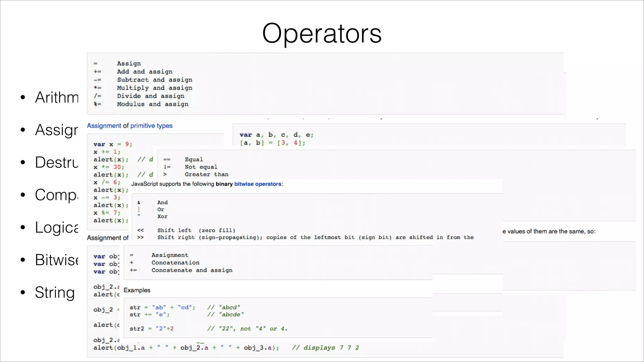Viewport: 644px width, 362px height.
Task: Click the 'var a, b, c, d, e;' line
Action: point(276,135)
